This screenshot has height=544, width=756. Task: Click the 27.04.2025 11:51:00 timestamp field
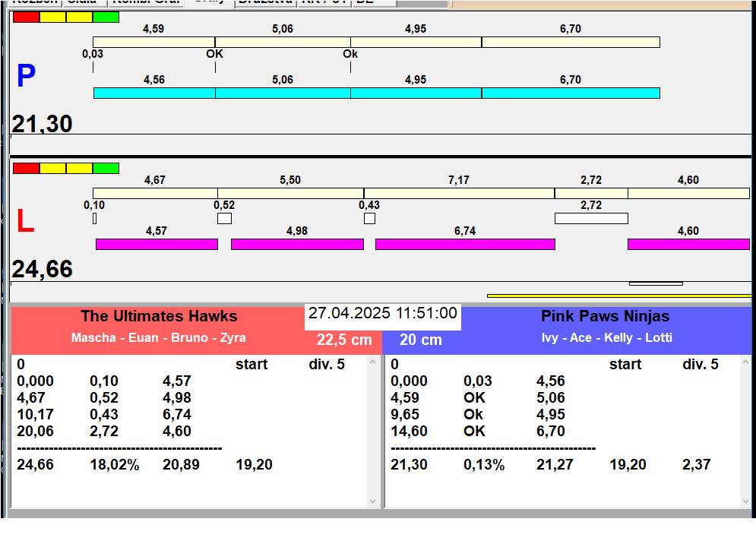tap(383, 314)
